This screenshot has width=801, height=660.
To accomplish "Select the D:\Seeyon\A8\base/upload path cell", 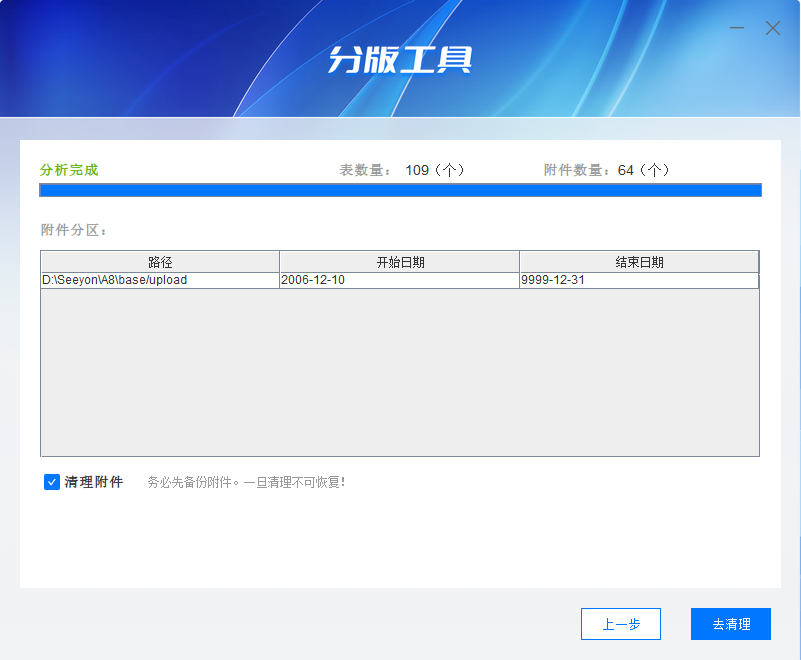I will click(160, 281).
